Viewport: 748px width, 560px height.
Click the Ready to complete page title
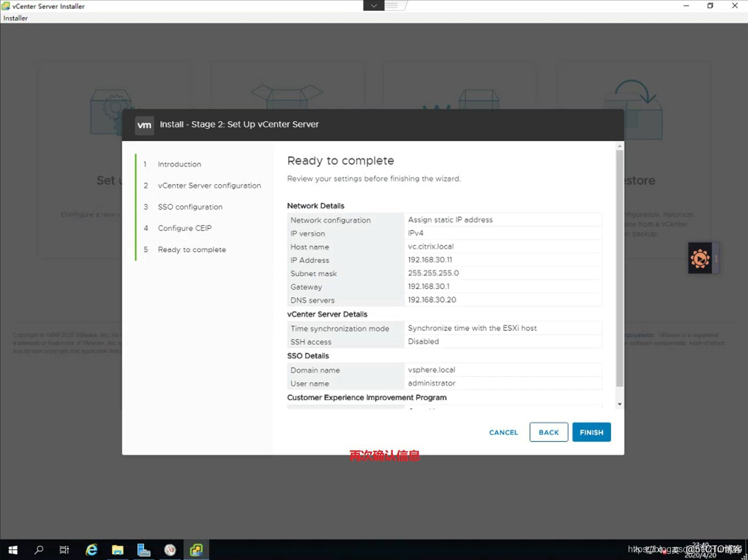click(340, 161)
